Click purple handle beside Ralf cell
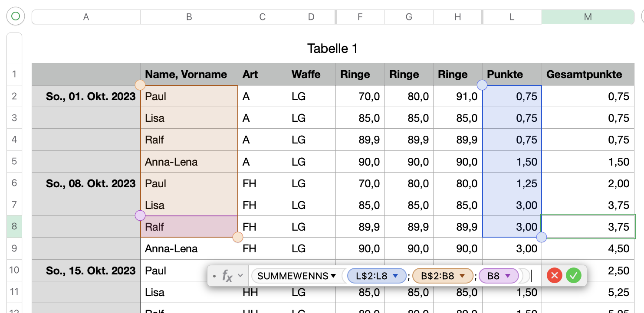This screenshot has width=644, height=313. click(x=140, y=215)
